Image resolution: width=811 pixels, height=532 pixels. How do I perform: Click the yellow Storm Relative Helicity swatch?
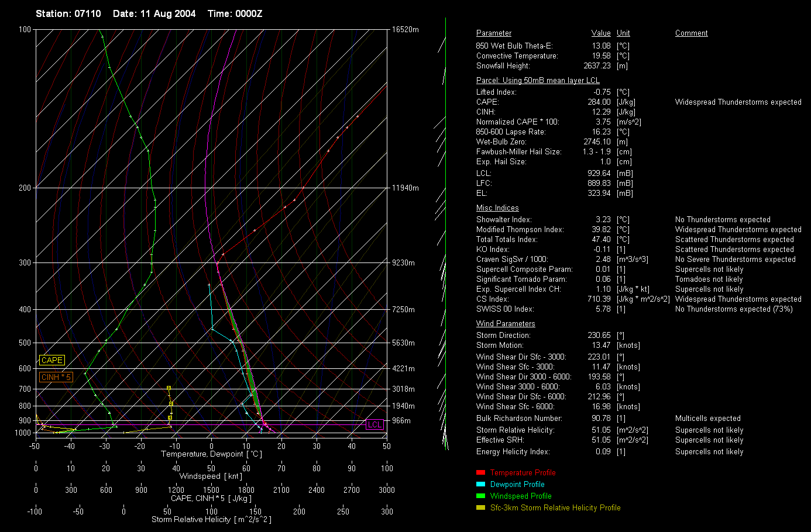pyautogui.click(x=481, y=507)
